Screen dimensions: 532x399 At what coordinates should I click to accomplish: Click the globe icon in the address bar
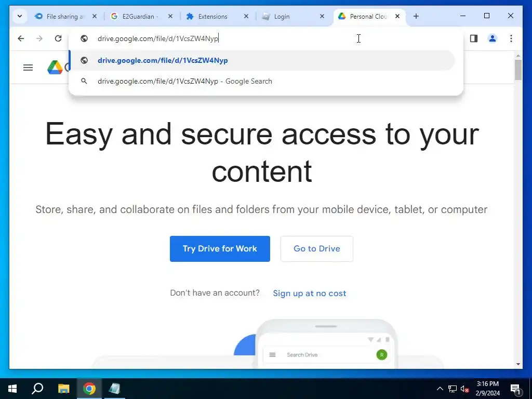coord(84,38)
